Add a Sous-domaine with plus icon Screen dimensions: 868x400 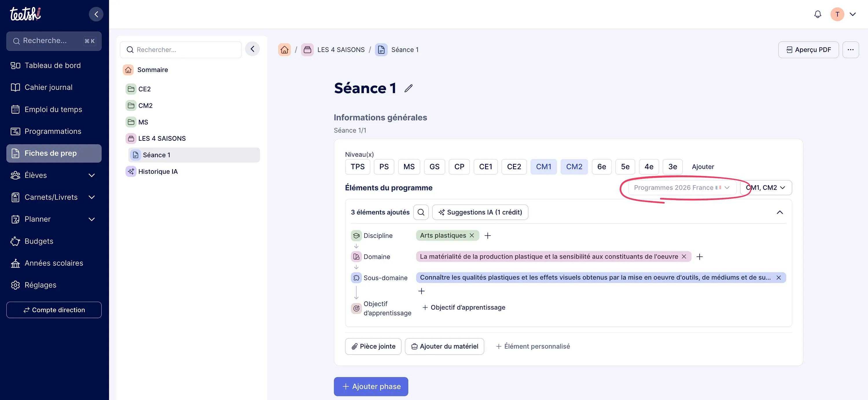pos(422,291)
